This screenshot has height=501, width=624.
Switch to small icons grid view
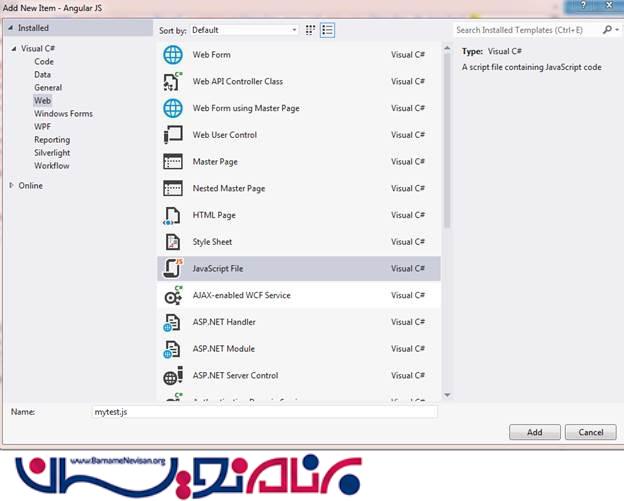click(x=310, y=30)
